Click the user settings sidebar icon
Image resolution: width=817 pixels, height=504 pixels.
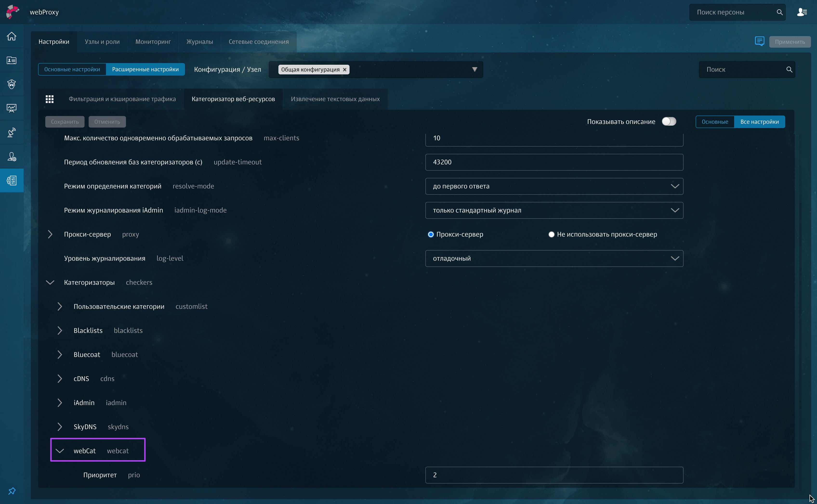coord(12,156)
